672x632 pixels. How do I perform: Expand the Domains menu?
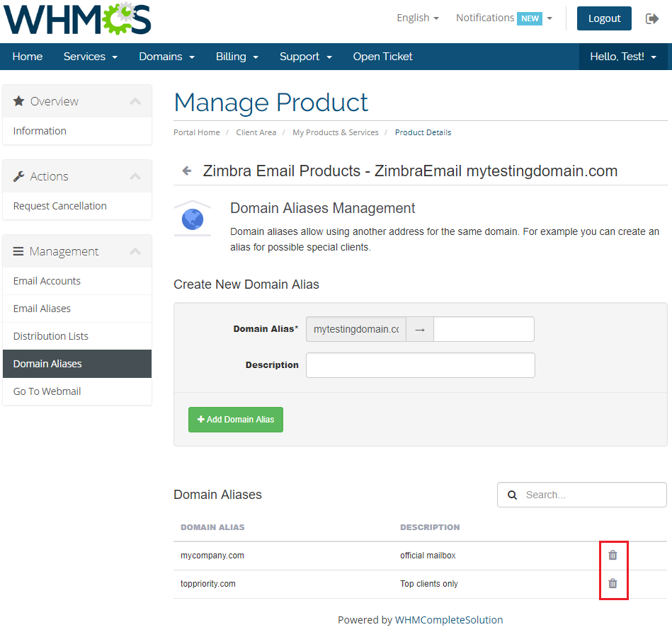[x=166, y=57]
